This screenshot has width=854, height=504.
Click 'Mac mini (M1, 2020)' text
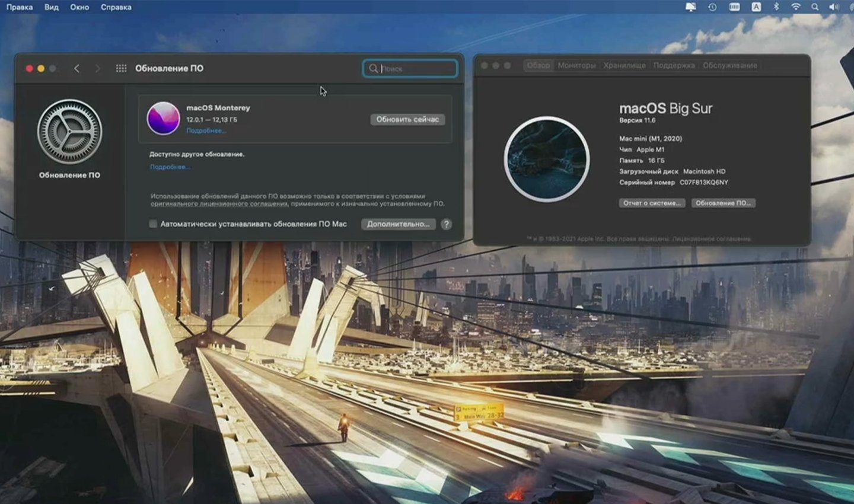(x=651, y=139)
